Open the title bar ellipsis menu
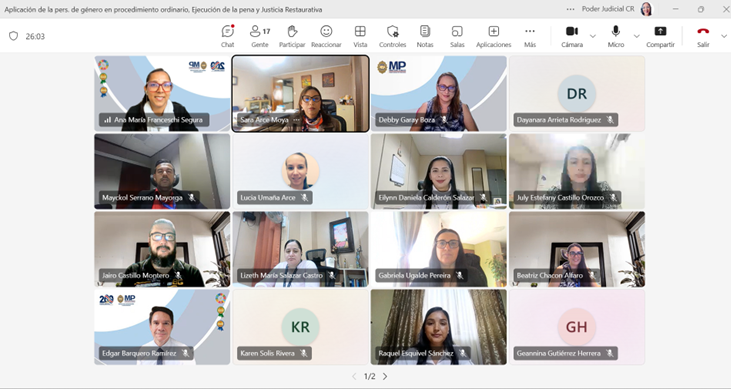Viewport: 731px width, 389px height. [x=570, y=9]
